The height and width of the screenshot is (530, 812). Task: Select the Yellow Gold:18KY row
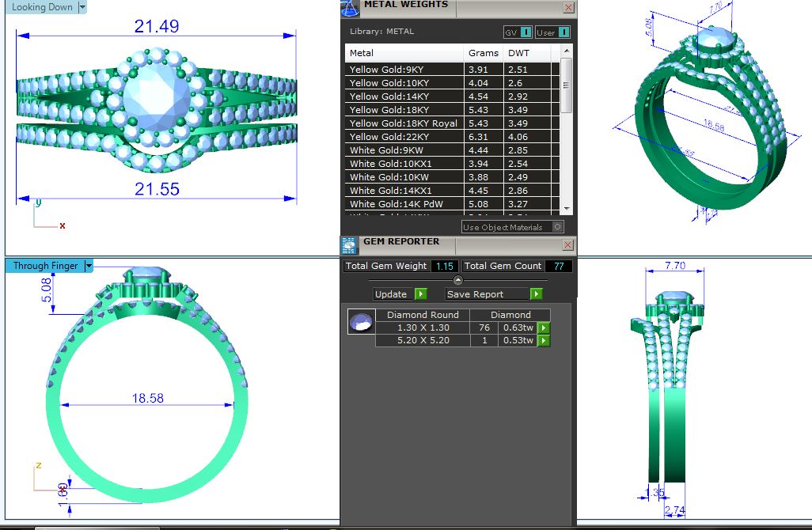pos(404,110)
